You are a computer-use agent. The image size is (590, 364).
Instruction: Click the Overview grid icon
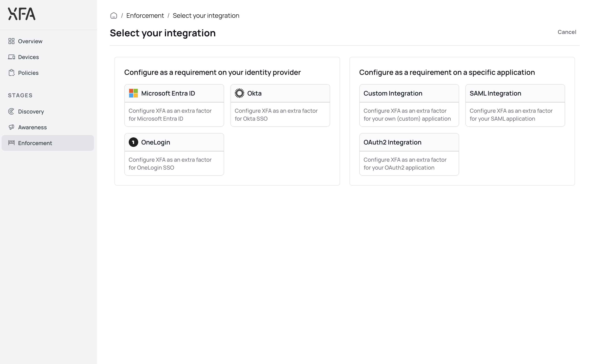[11, 41]
